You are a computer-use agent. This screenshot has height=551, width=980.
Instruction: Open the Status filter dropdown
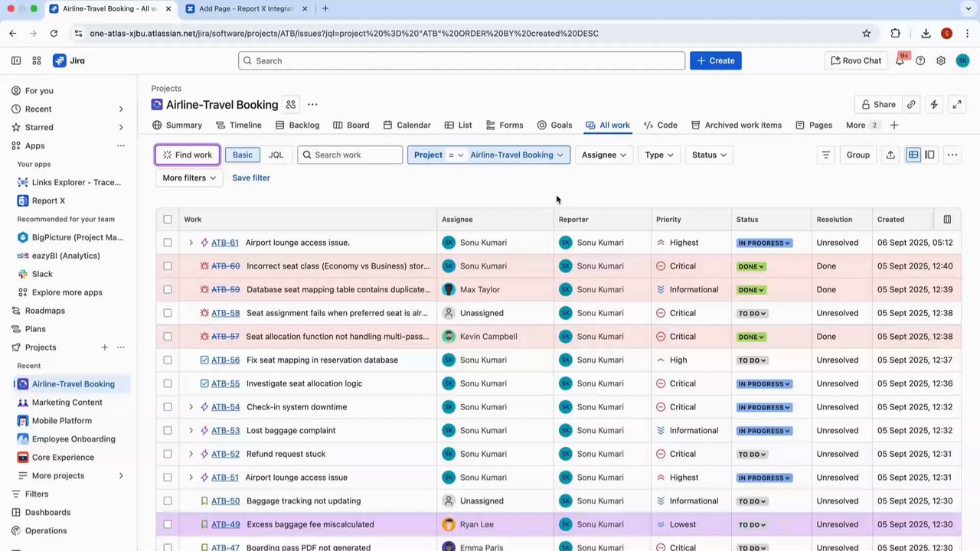(x=709, y=155)
